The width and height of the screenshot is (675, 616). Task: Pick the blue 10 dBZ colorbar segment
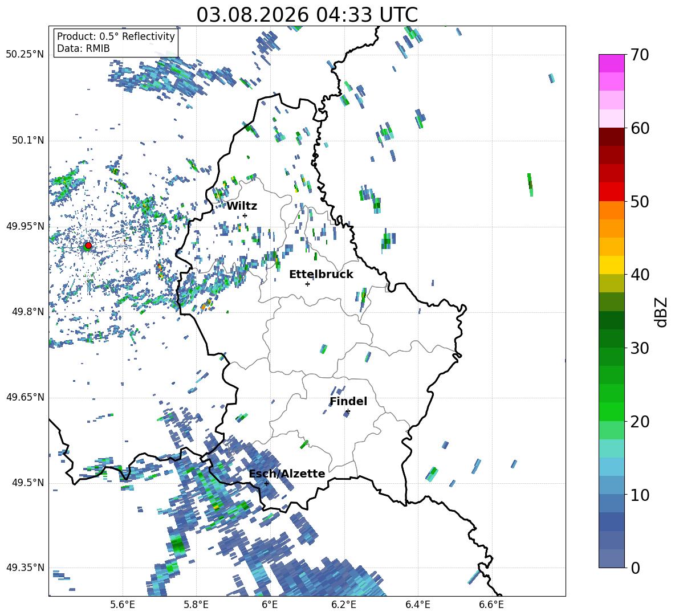[611, 486]
